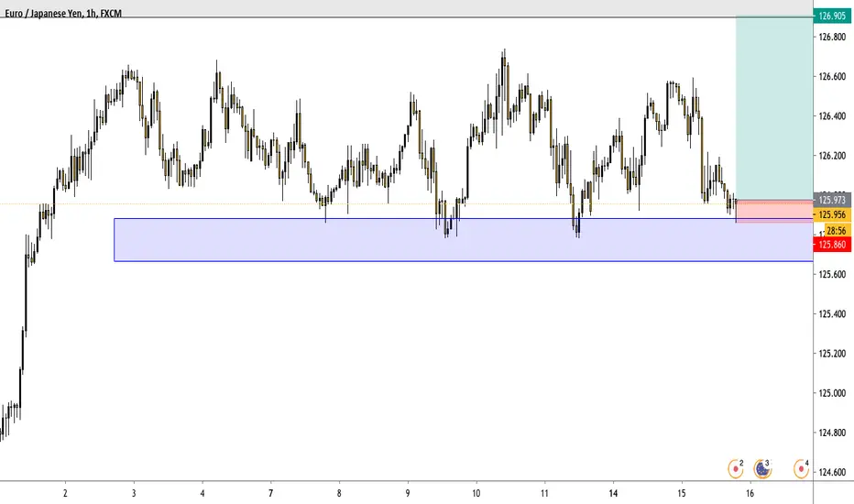Click the orange 125.956 current price label
The image size is (854, 504).
pos(832,214)
